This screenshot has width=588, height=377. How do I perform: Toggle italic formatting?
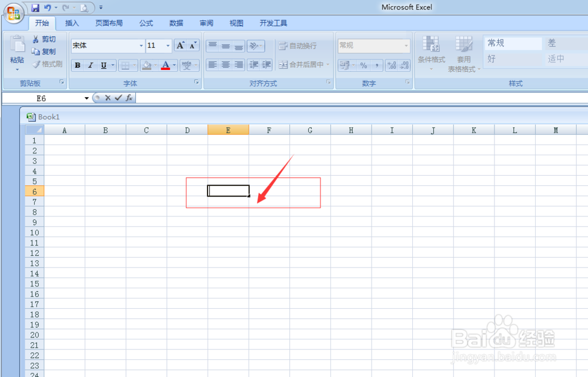tap(91, 65)
